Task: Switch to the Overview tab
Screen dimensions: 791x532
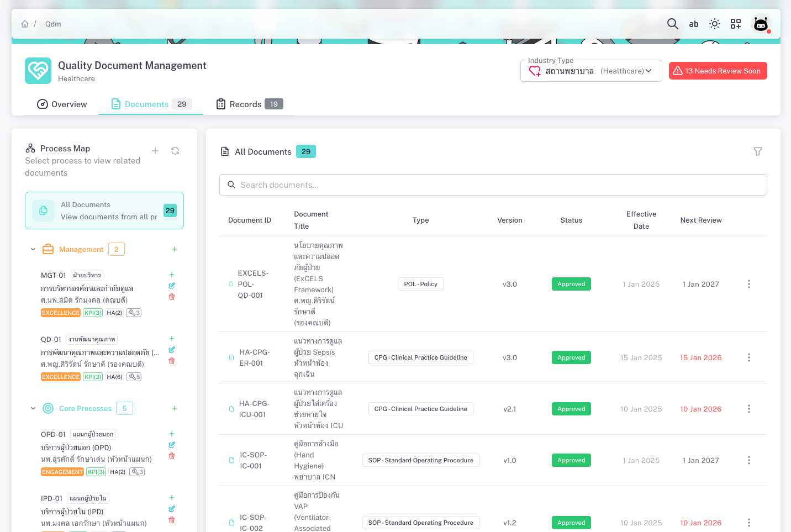Action: click(62, 104)
